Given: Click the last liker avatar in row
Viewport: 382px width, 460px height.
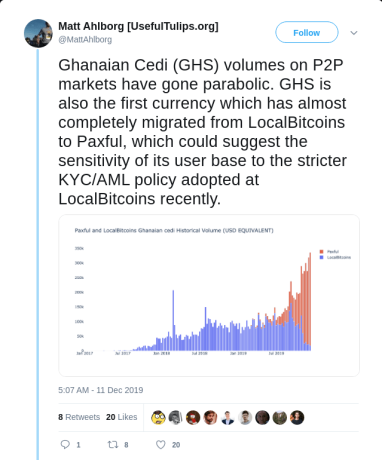Looking at the screenshot, I should pyautogui.click(x=297, y=417).
